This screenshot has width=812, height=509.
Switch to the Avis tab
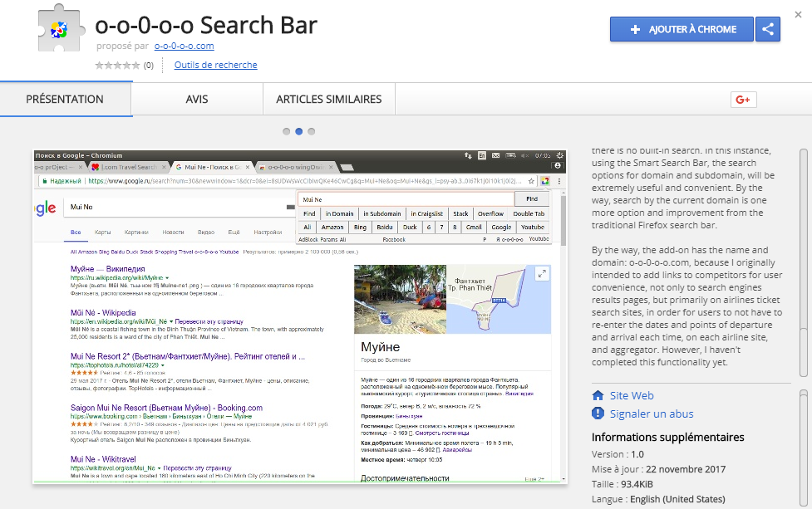pyautogui.click(x=197, y=100)
